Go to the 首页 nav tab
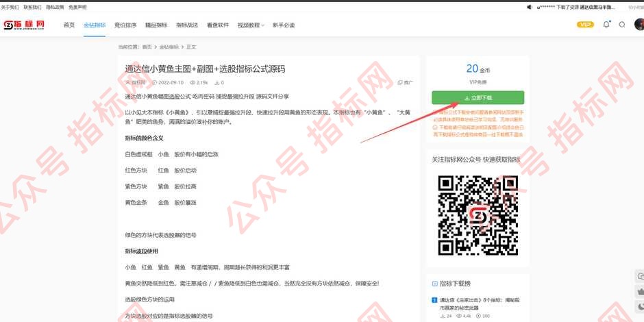 click(69, 25)
